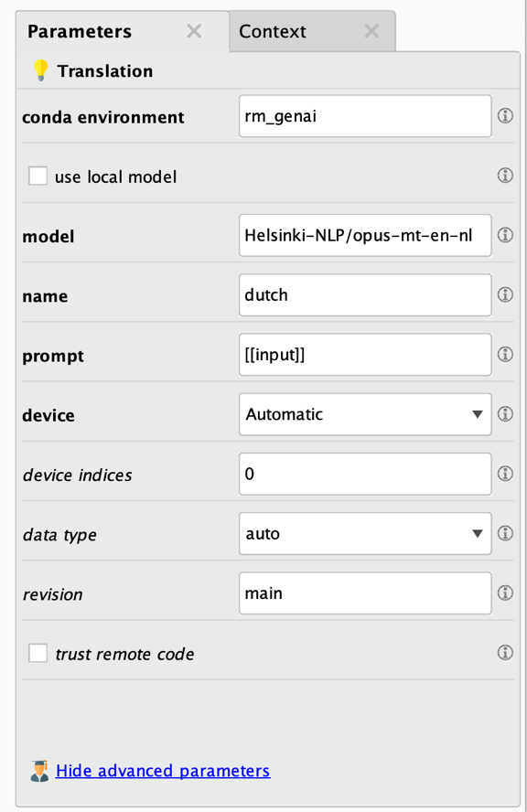Click the device dropdown arrow

pos(477,414)
